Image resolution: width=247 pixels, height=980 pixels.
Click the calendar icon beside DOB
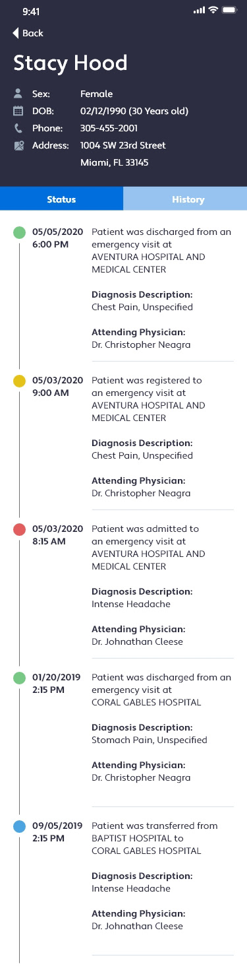[x=18, y=111]
